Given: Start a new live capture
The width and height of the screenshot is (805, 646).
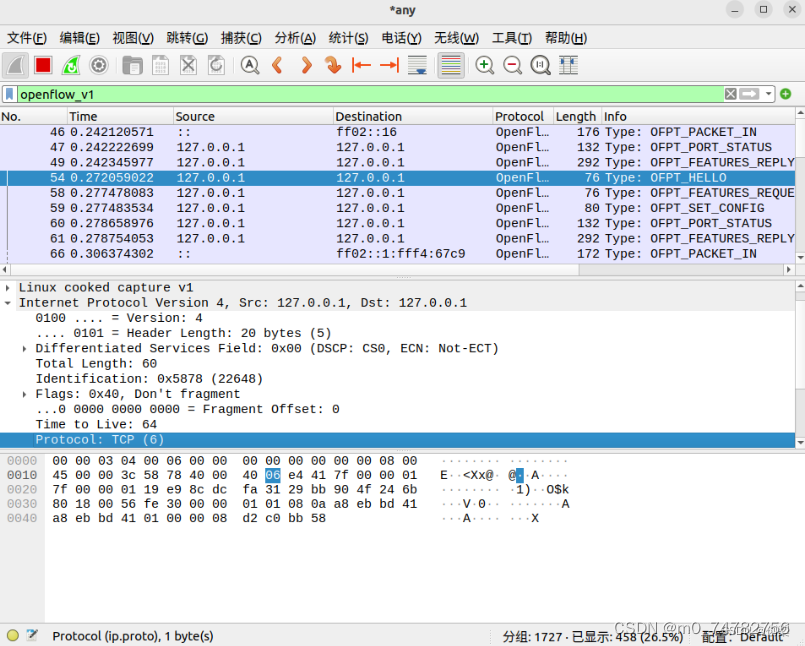Looking at the screenshot, I should [x=15, y=65].
